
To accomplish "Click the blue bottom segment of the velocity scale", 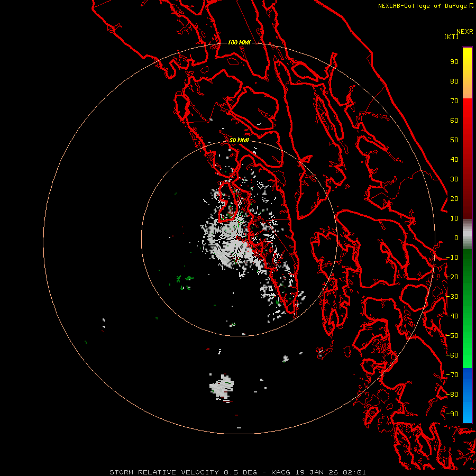I will 467,396.
